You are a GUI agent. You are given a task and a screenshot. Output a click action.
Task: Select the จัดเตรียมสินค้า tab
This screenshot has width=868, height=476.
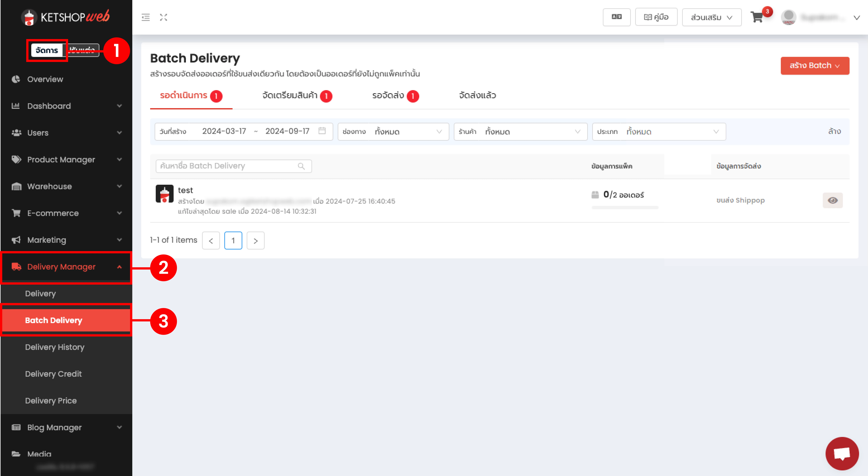297,96
